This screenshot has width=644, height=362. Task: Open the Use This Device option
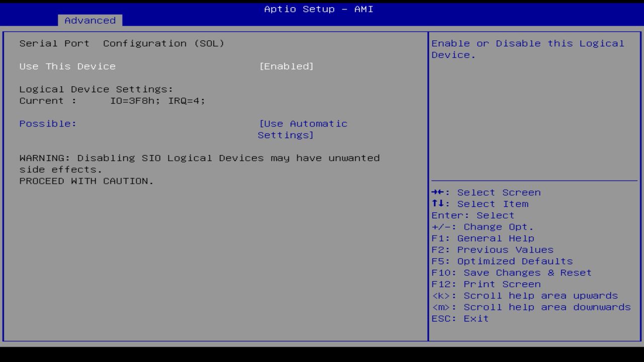tap(67, 66)
